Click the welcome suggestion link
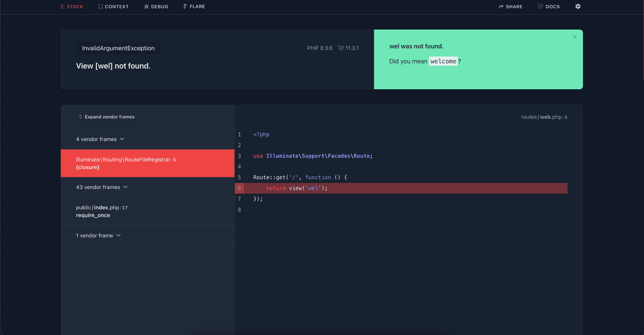The height and width of the screenshot is (335, 644). click(x=443, y=61)
